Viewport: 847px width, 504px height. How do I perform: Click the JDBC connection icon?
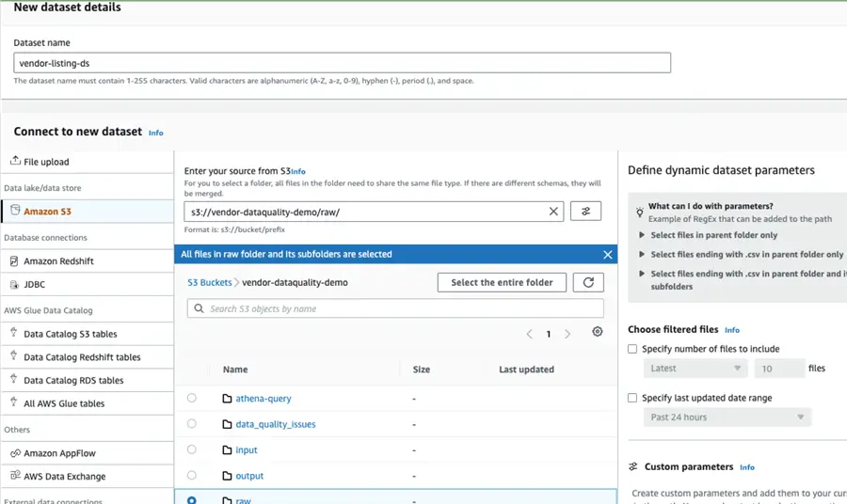point(14,284)
